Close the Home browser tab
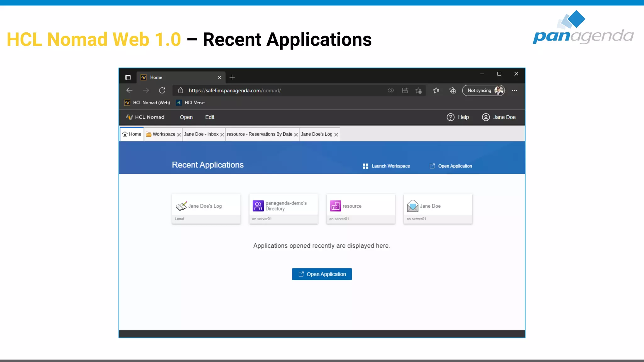This screenshot has width=644, height=362. [219, 78]
